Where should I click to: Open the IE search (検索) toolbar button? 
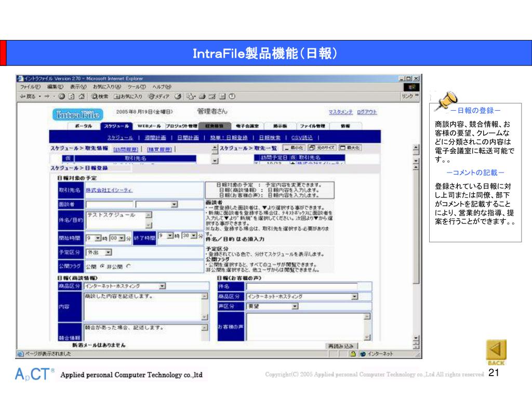[100, 96]
